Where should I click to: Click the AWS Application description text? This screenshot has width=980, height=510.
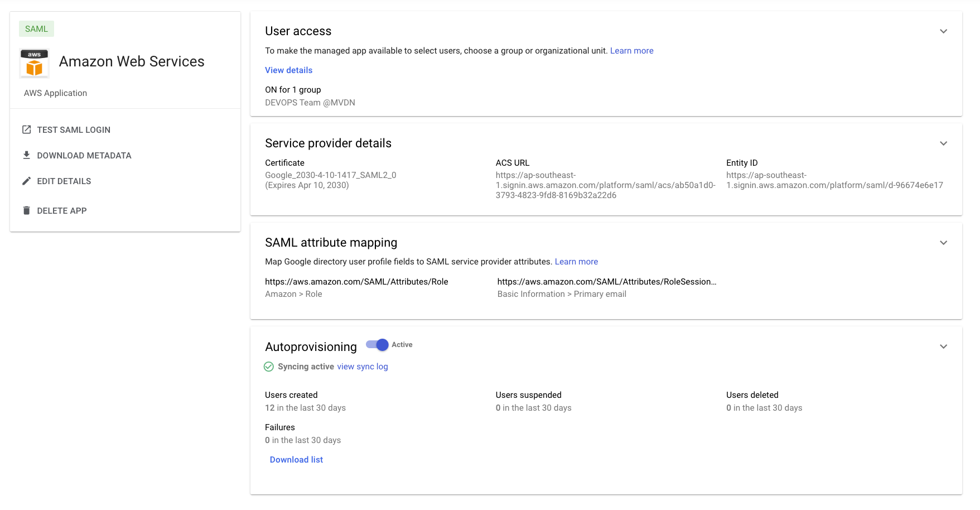55,93
